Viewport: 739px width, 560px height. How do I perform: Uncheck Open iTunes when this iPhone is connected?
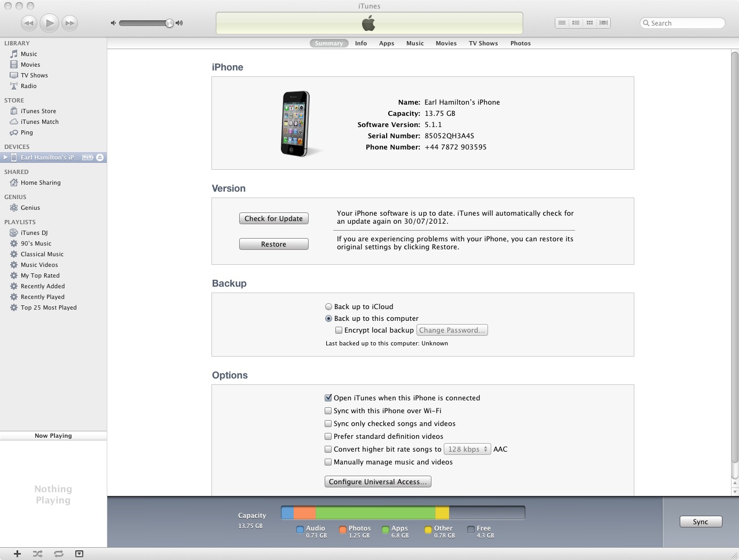pyautogui.click(x=328, y=398)
